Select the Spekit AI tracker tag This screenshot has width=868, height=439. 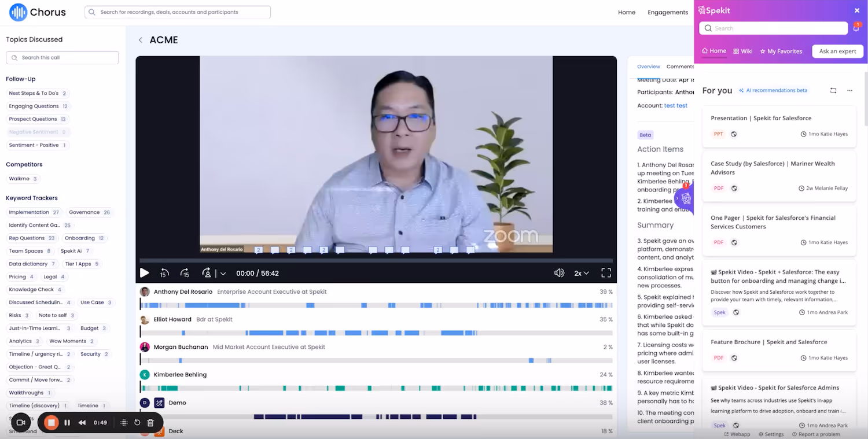click(x=75, y=251)
